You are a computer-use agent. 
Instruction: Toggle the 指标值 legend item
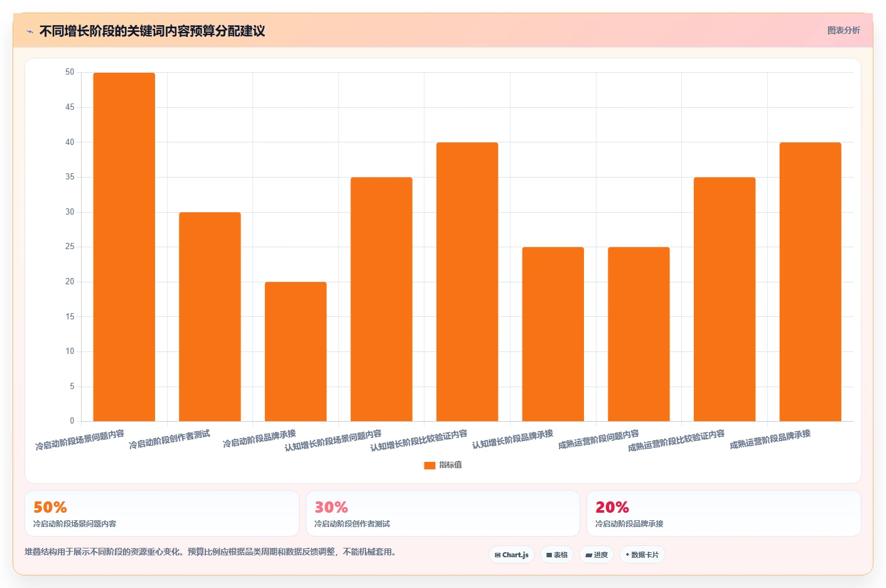click(x=443, y=465)
